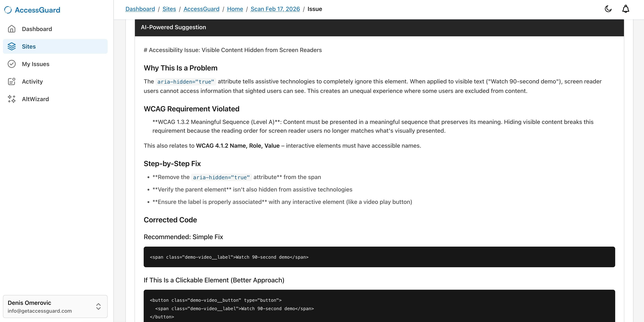Screen dimensions: 644x322
Task: Follow the Sites breadcrumb link
Action: [x=169, y=9]
